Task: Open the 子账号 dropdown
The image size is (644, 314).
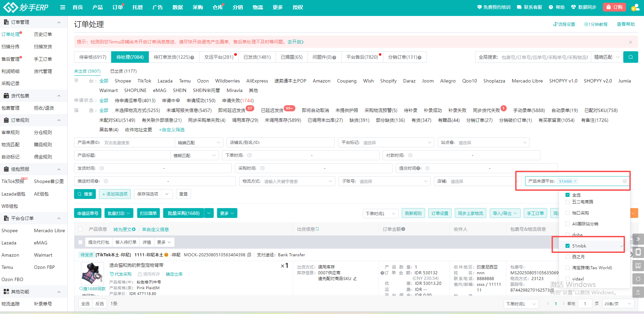Action: (x=384, y=181)
